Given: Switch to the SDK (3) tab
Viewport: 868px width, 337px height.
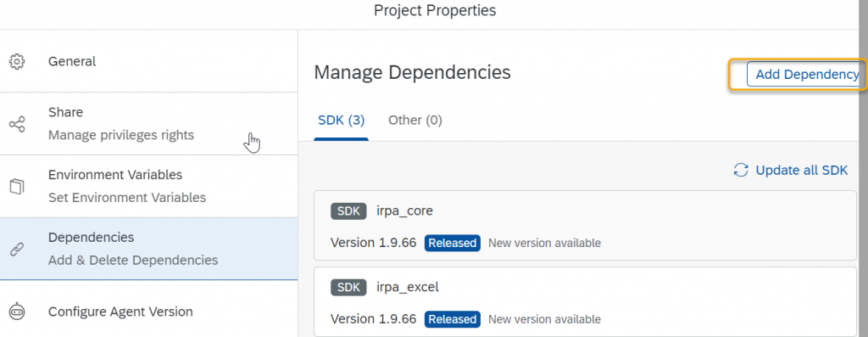Looking at the screenshot, I should coord(341,121).
